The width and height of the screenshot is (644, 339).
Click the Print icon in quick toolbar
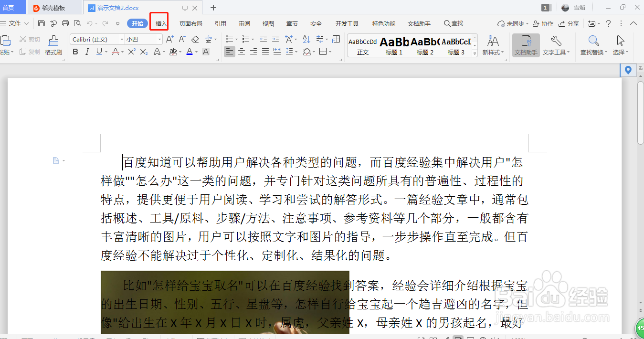65,23
